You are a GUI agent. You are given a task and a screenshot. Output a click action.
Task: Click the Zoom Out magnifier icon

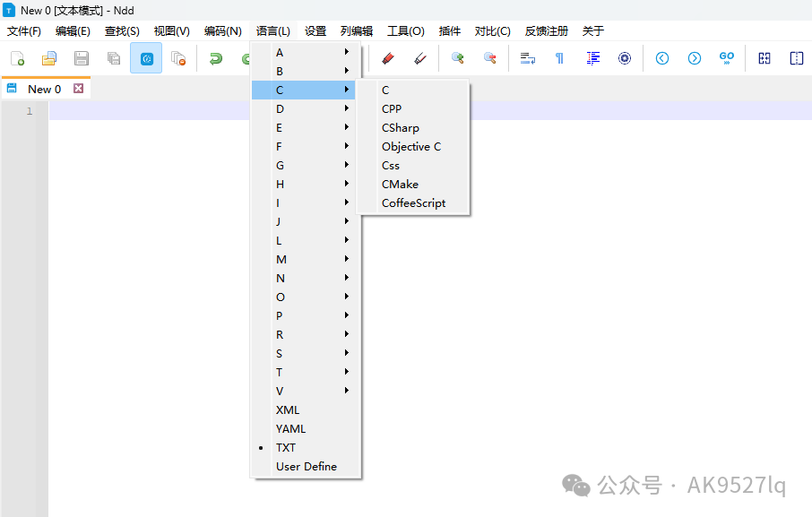pyautogui.click(x=490, y=58)
